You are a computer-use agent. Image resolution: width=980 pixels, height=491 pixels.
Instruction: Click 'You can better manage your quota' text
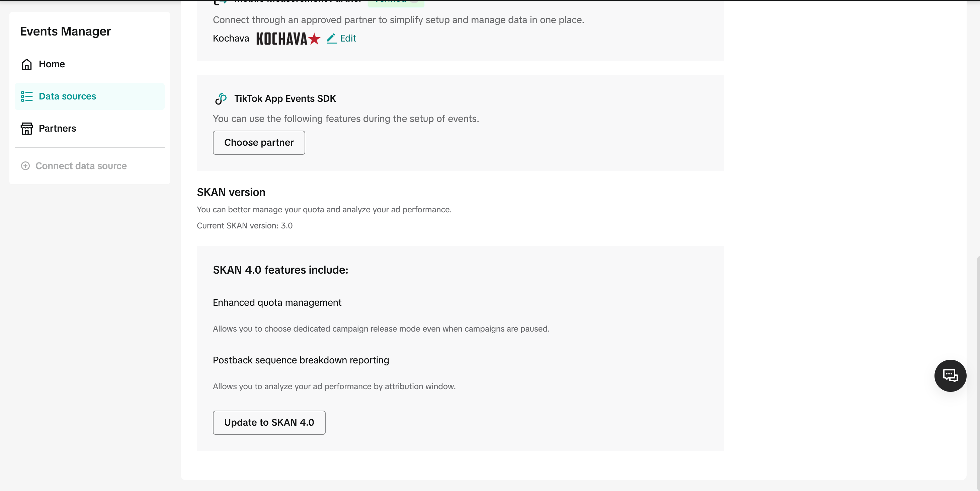pyautogui.click(x=324, y=210)
